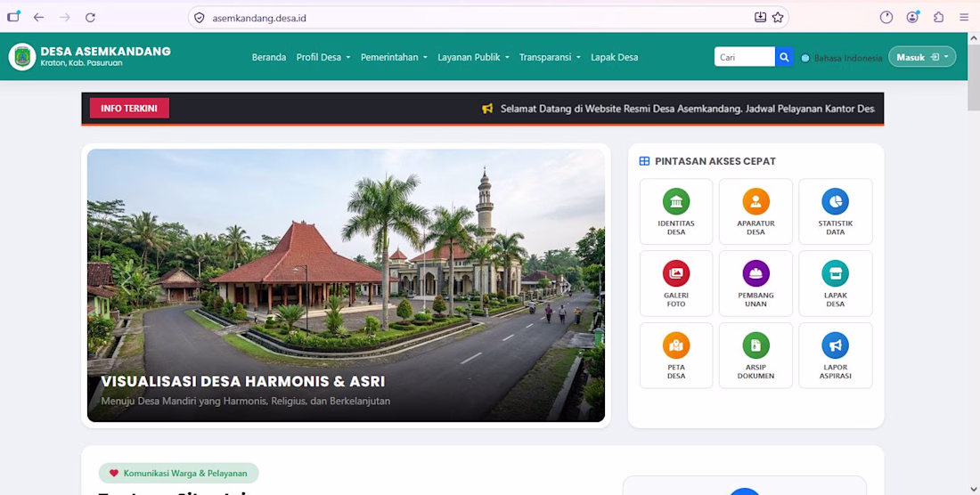Click the site security shield icon
980x495 pixels.
[x=200, y=18]
